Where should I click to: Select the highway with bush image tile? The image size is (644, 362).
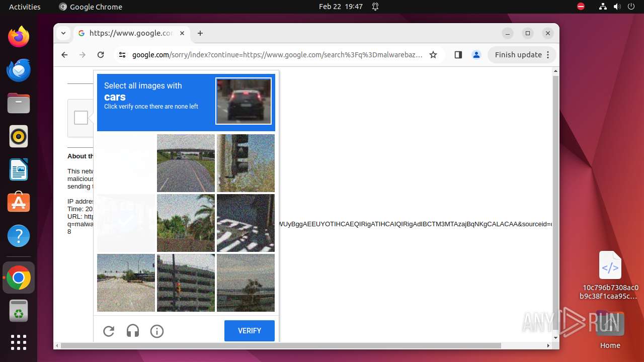click(246, 283)
